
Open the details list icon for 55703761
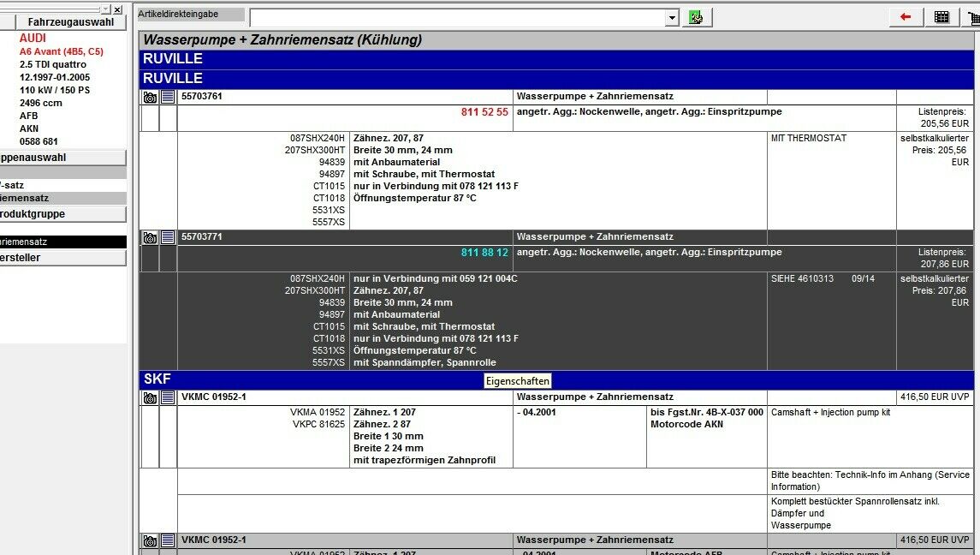pos(168,98)
